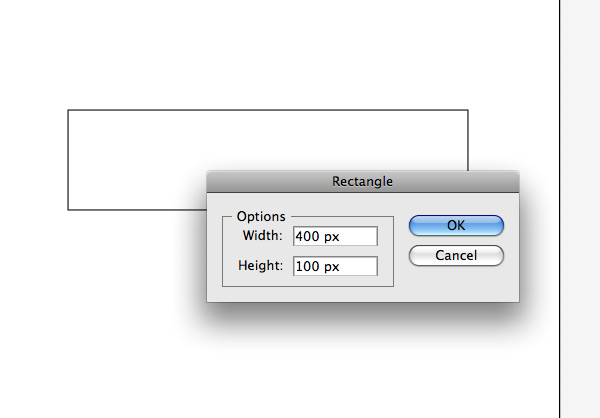Click the Options group label

261,216
